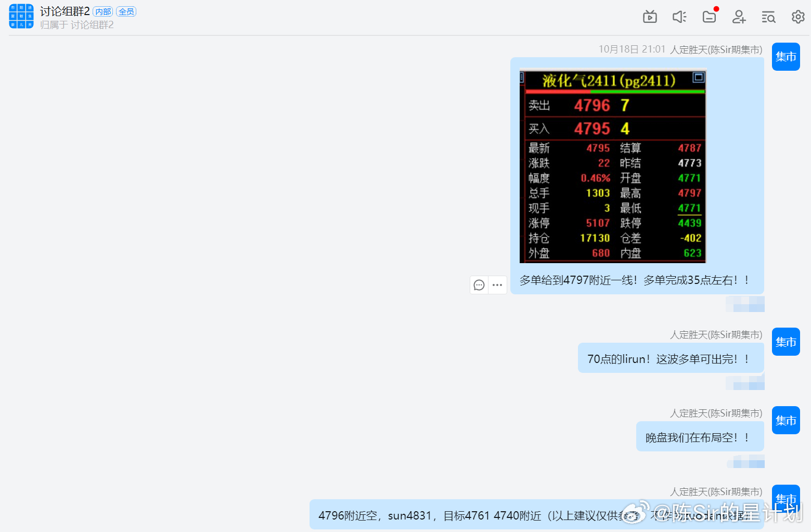Open group settings gear icon
Image resolution: width=811 pixels, height=532 pixels.
798,17
